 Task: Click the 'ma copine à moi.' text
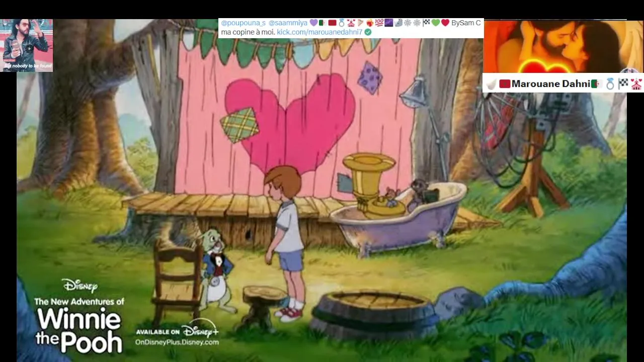pyautogui.click(x=248, y=32)
